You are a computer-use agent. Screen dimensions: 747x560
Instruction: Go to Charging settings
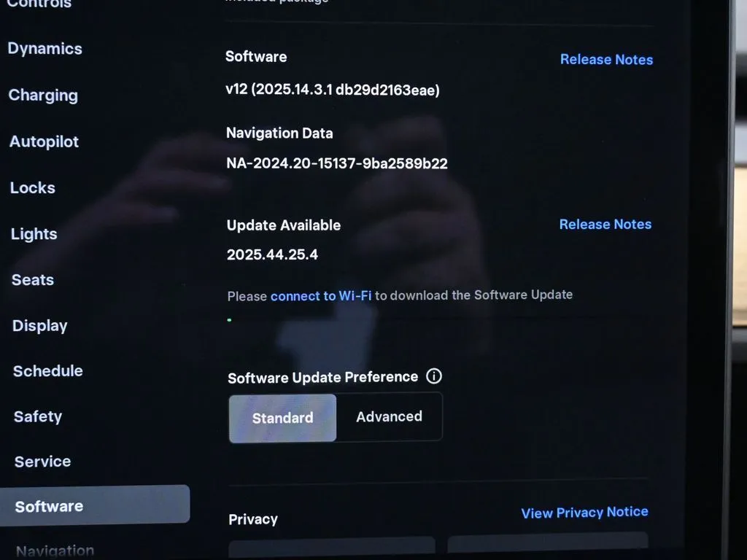[43, 96]
